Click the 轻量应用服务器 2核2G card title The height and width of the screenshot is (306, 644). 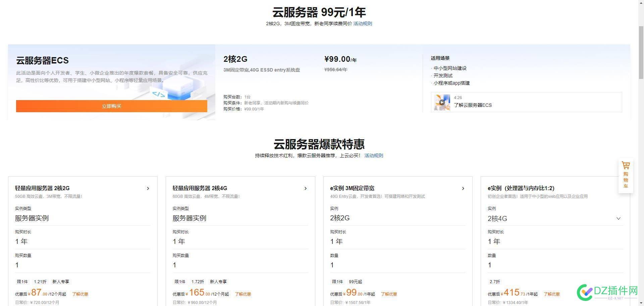tap(42, 188)
